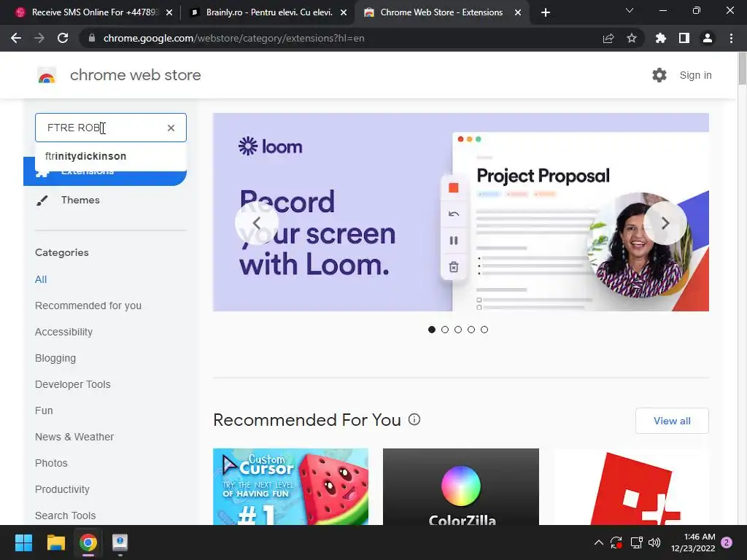Open Chrome three-dot menu
The height and width of the screenshot is (560, 747).
pos(731,38)
